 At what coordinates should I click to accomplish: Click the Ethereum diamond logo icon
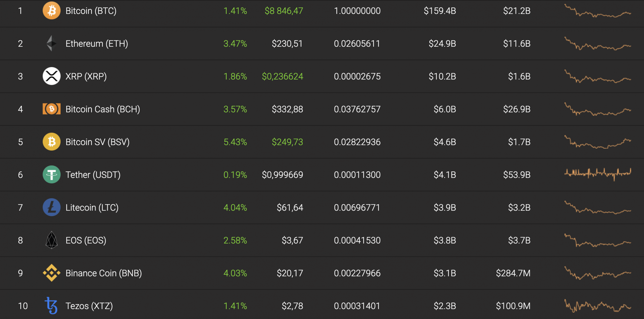coord(52,43)
